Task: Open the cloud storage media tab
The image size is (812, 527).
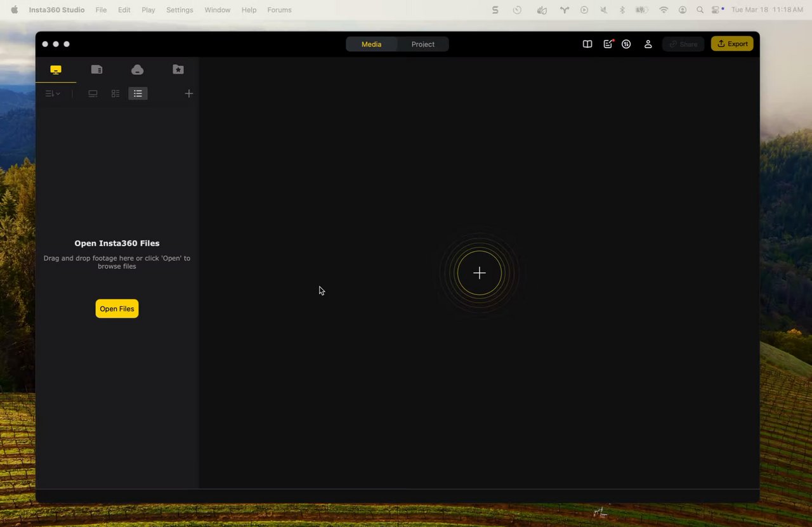Action: pyautogui.click(x=137, y=70)
